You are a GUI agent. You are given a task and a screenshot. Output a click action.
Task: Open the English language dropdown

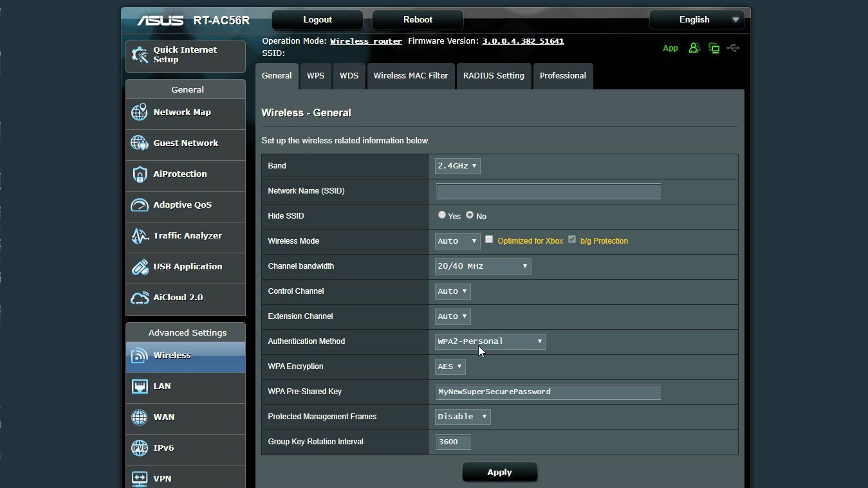(697, 20)
